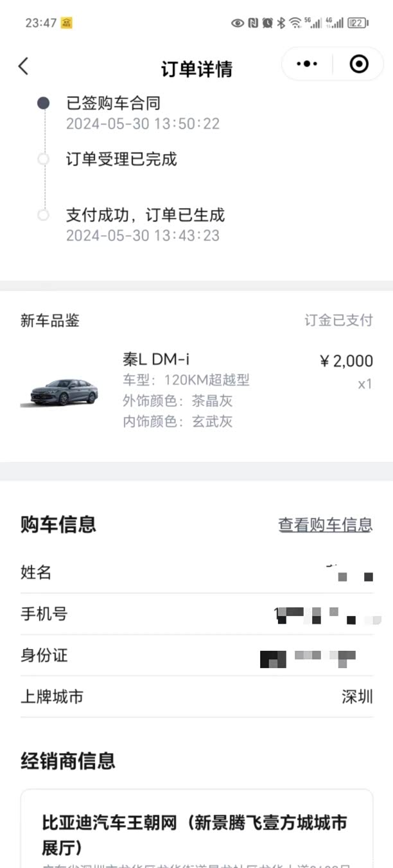Screen dimensions: 393x868
Task: Tap the battery indicator in status bar
Action: click(x=357, y=23)
